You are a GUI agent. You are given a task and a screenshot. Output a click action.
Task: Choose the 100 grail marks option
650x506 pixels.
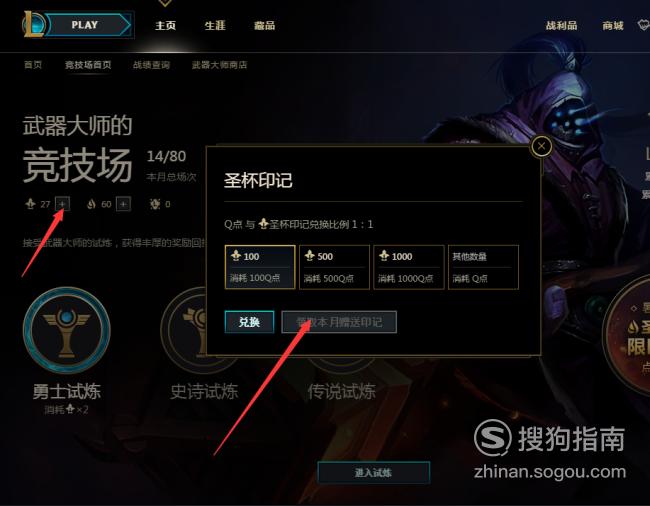click(260, 267)
